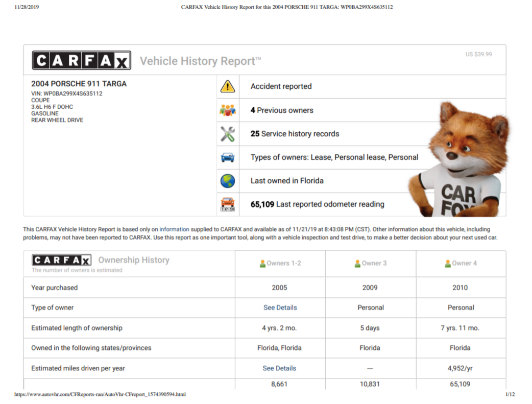532x404 pixels.
Task: Click the VIN WP0BA299X4S635112 line
Action: (x=67, y=93)
